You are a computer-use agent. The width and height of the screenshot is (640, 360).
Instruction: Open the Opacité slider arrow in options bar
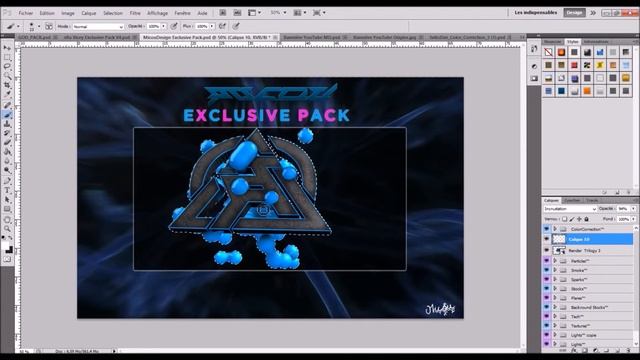click(163, 26)
